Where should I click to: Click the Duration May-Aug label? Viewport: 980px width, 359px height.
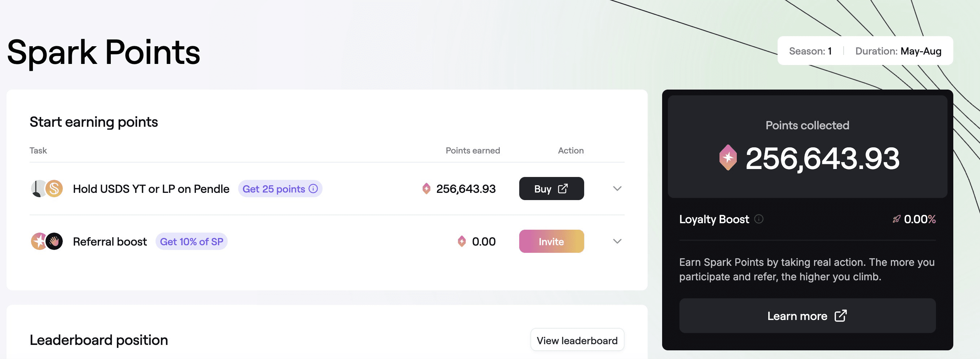click(898, 51)
